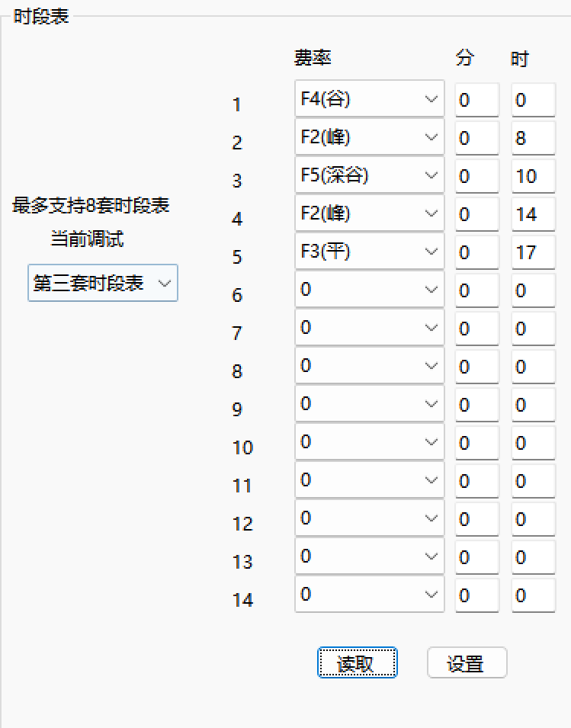571x728 pixels.
Task: Open row 5 rate dropdown F3(平)
Action: pyautogui.click(x=369, y=252)
